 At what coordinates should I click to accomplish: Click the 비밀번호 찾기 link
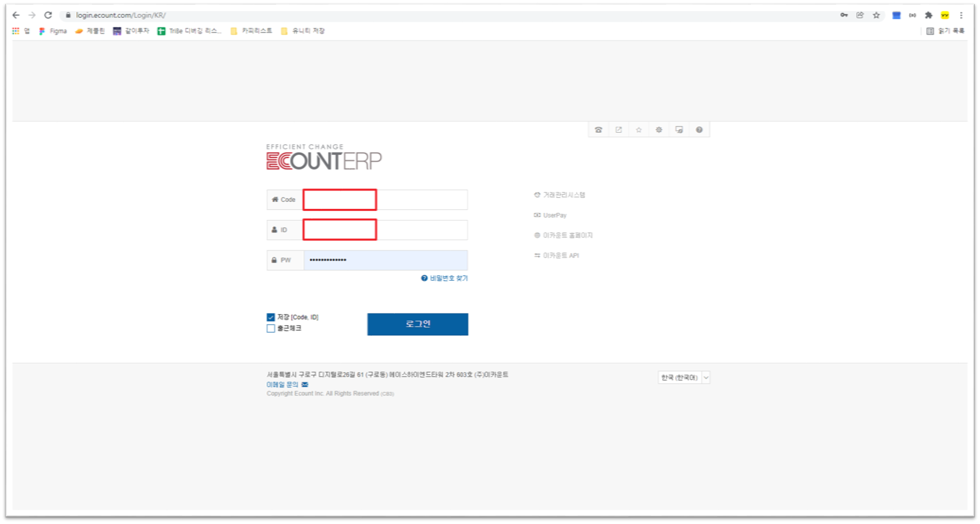point(445,278)
